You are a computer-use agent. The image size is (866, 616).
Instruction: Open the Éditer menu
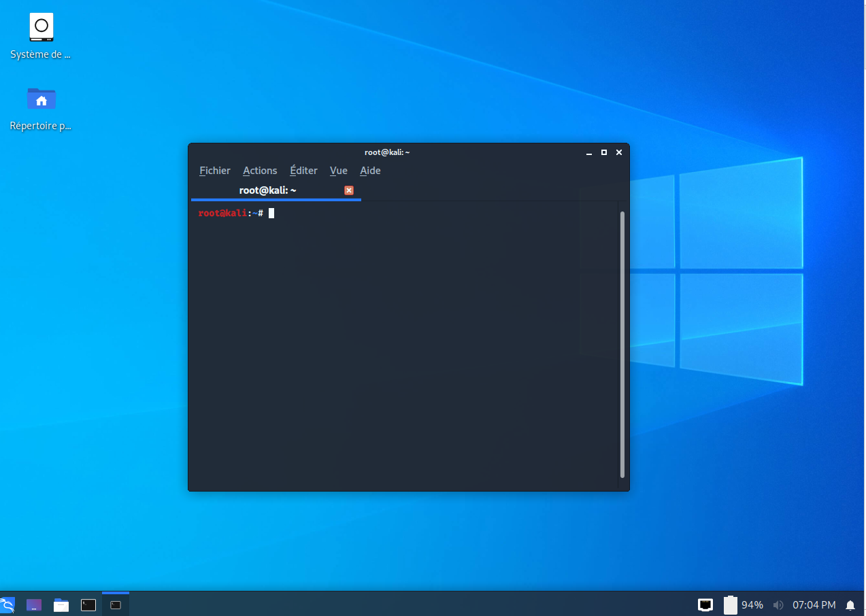click(303, 171)
